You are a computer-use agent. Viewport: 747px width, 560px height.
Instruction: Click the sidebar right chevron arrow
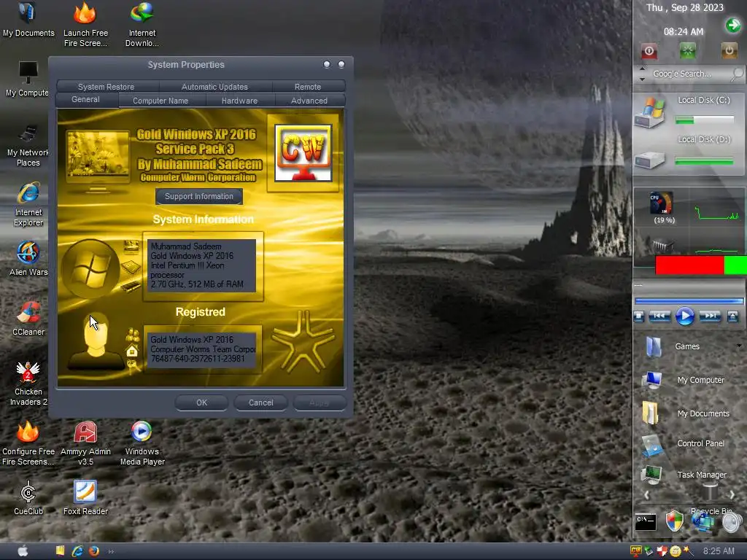tap(732, 495)
